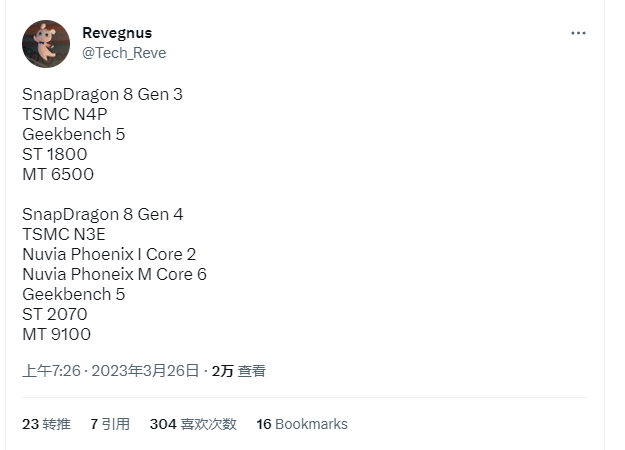Show the 7 引用 quotes list

pyautogui.click(x=110, y=424)
